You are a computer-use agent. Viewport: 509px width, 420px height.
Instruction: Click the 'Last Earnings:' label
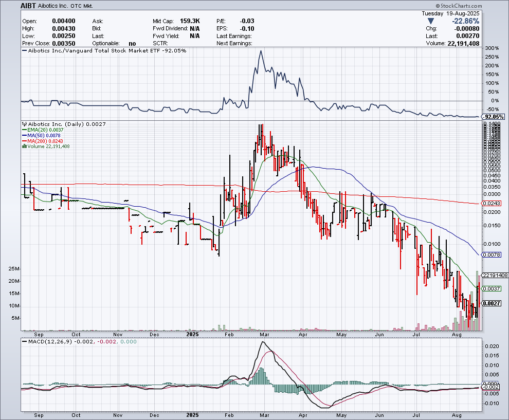(x=234, y=36)
